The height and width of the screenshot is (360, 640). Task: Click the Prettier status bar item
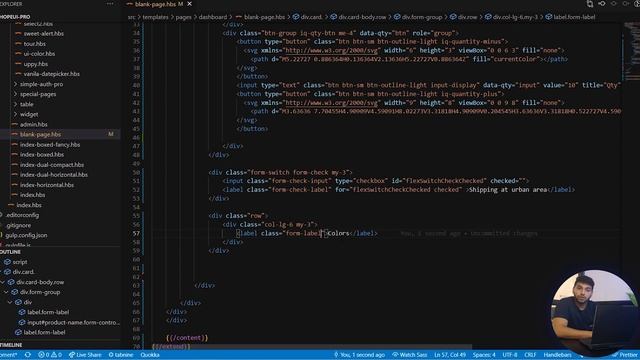[625, 355]
